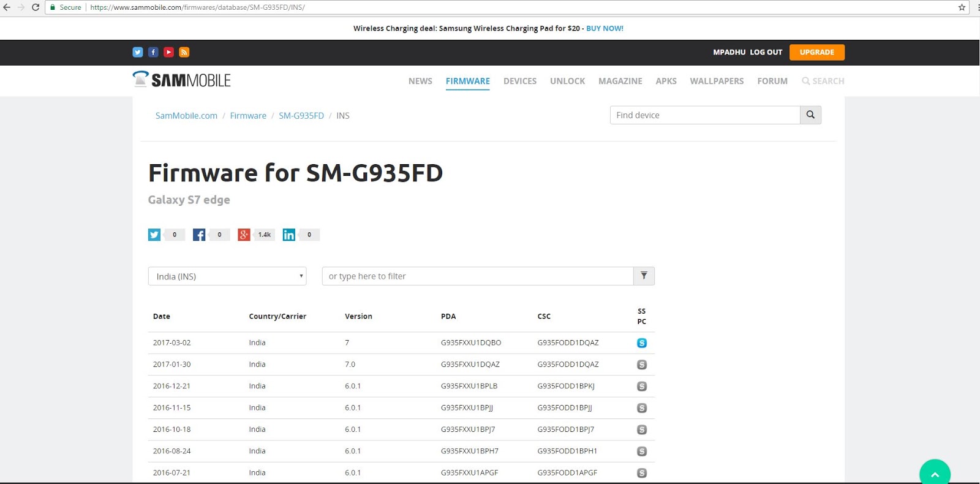Image resolution: width=980 pixels, height=484 pixels.
Task: Open the India (INS) country dropdown
Action: [227, 276]
